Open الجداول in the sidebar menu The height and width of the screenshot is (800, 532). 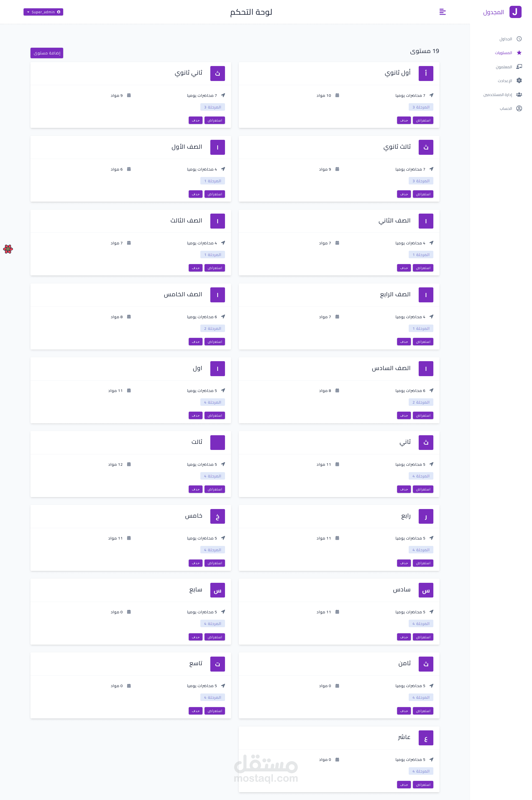click(505, 39)
